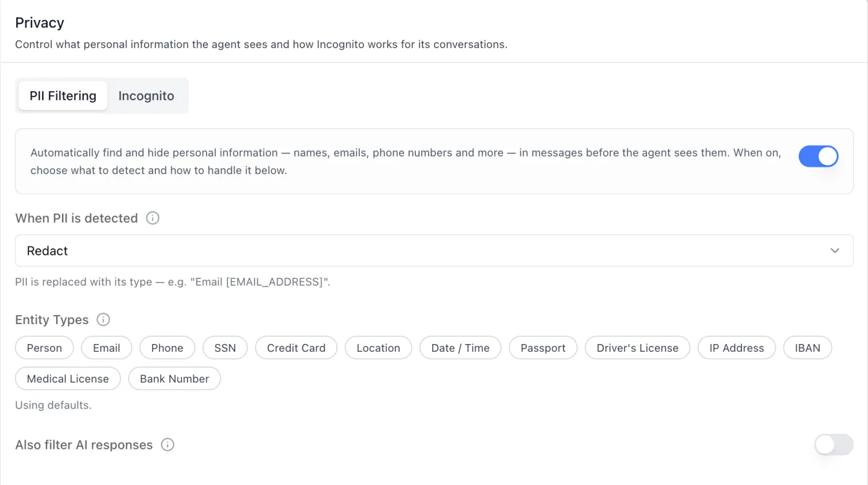The height and width of the screenshot is (485, 868).
Task: Click info icon beside Also filter AI responses
Action: (168, 445)
